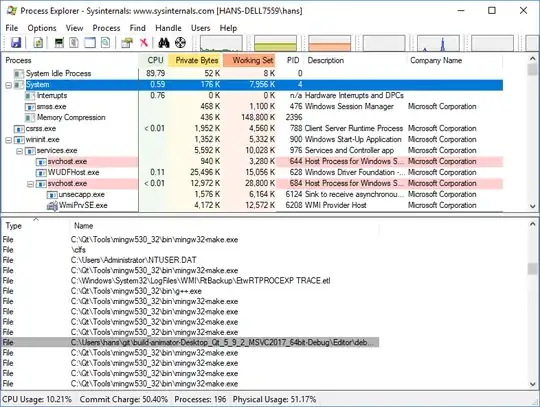This screenshot has height=407, width=540.
Task: Open the Users menu
Action: [200, 28]
